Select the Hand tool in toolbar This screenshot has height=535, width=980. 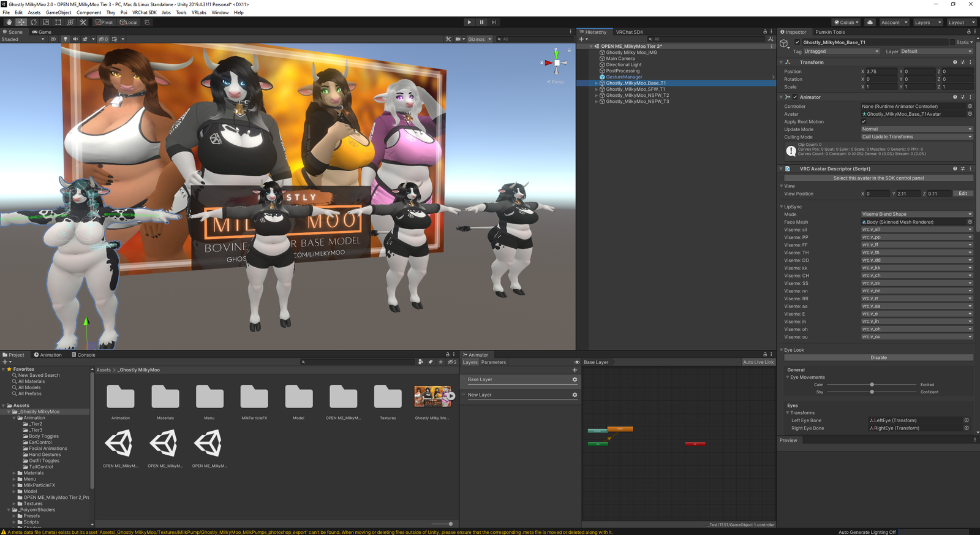(x=9, y=22)
